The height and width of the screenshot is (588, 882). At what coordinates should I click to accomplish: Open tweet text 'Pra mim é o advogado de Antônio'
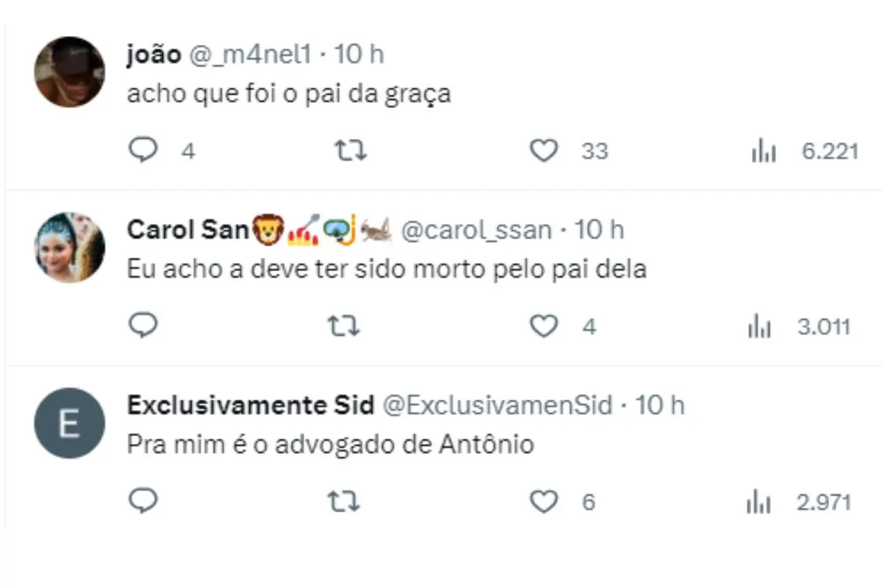(x=330, y=445)
